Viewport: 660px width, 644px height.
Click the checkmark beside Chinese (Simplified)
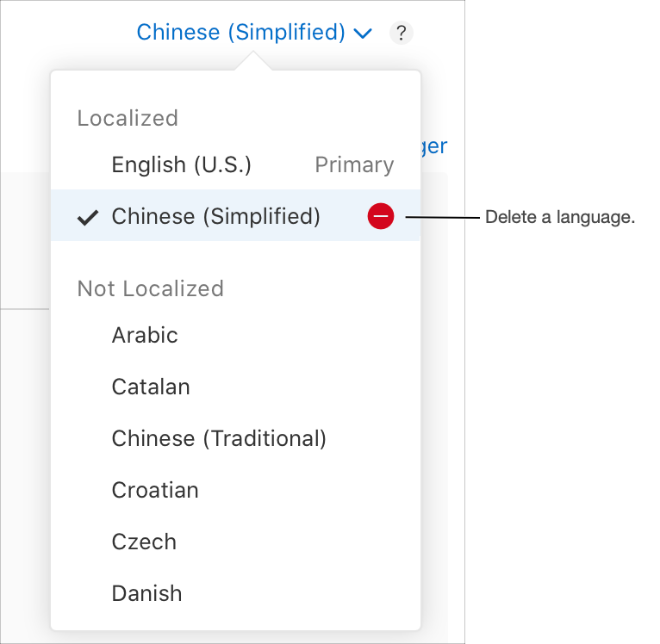(87, 217)
